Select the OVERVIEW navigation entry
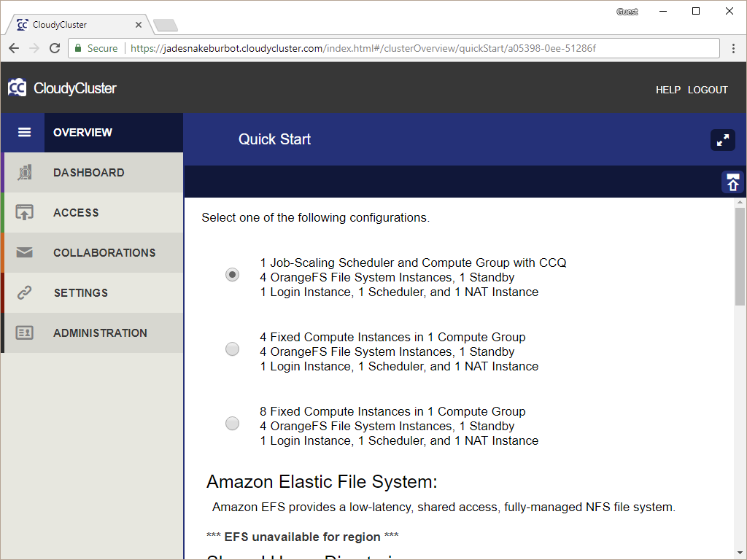 click(82, 132)
